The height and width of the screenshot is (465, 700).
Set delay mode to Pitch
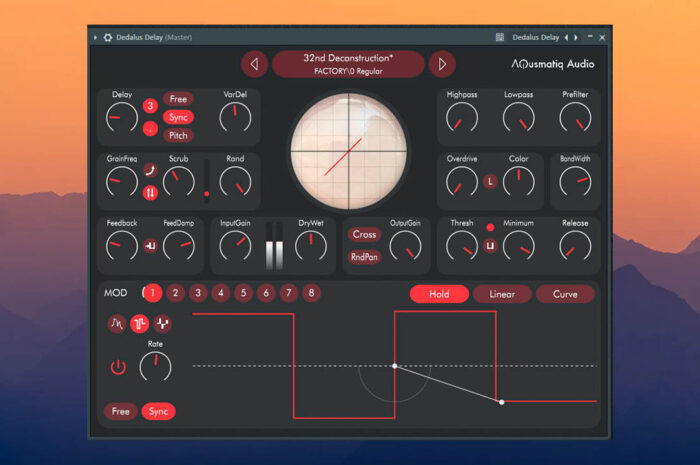point(178,136)
